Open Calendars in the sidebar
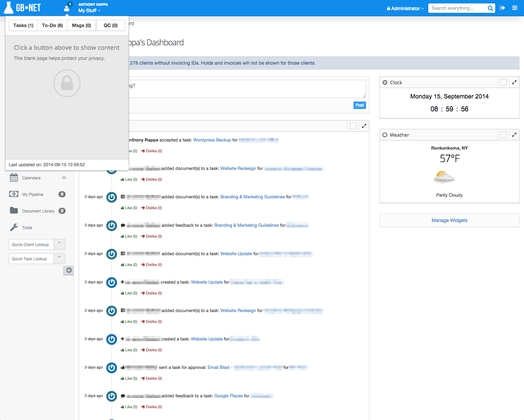524x420 pixels. pos(31,178)
